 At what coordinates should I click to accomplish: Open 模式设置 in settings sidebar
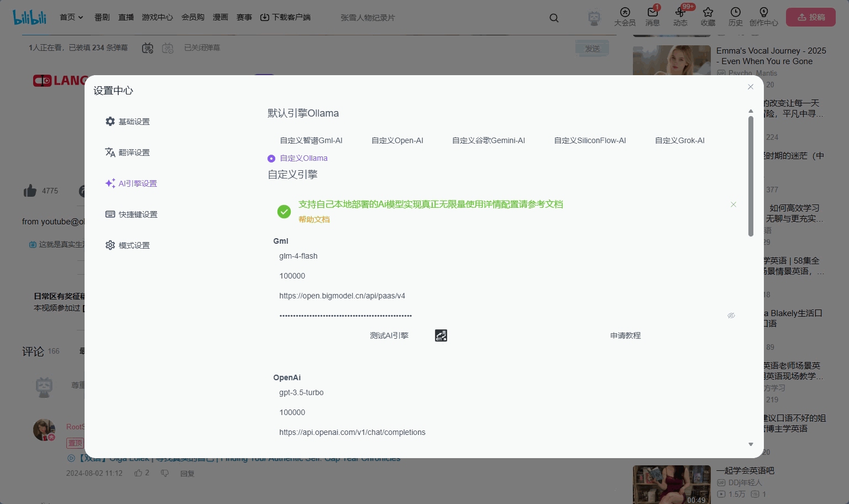[128, 245]
